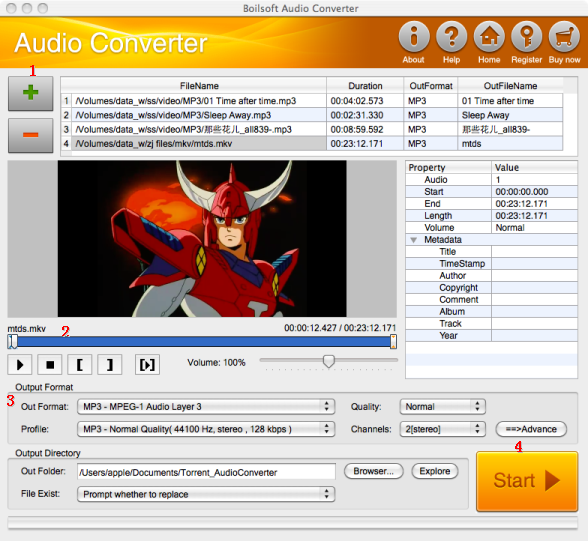Click the timeline start handle
Image resolution: width=588 pixels, height=541 pixels.
[13, 342]
